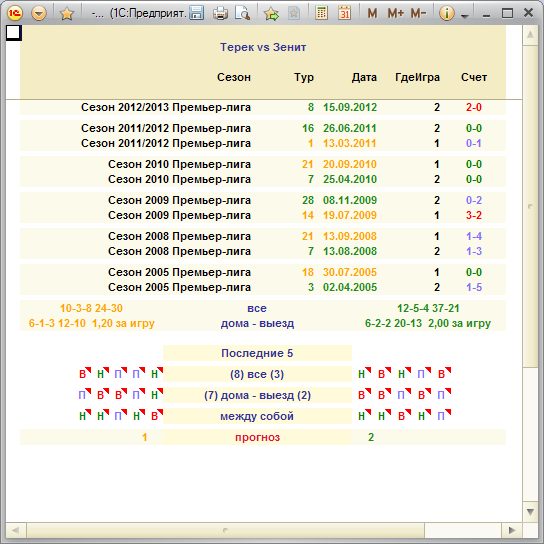Save the report with the floppy disk icon
The image size is (544, 544).
[x=196, y=13]
